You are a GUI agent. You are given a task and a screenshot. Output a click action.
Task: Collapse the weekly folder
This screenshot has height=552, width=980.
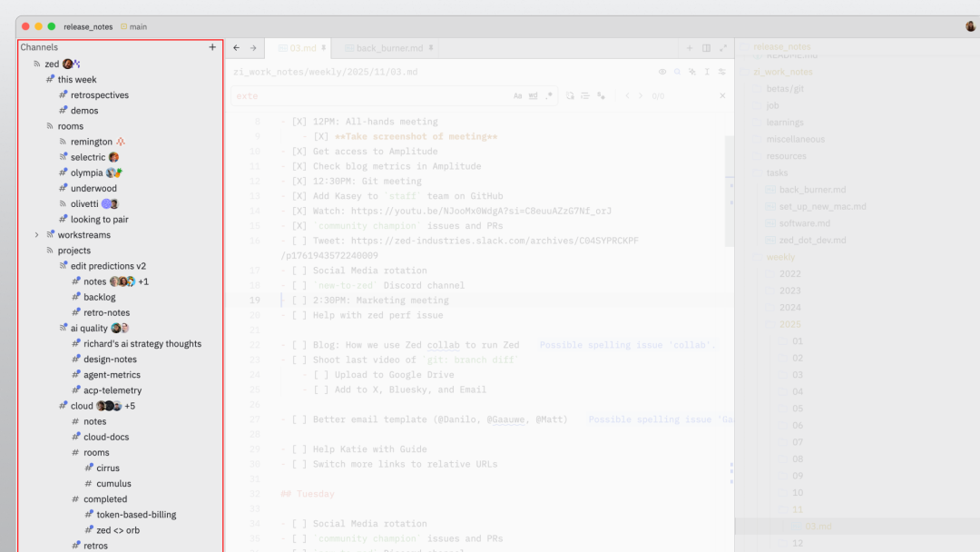point(780,257)
